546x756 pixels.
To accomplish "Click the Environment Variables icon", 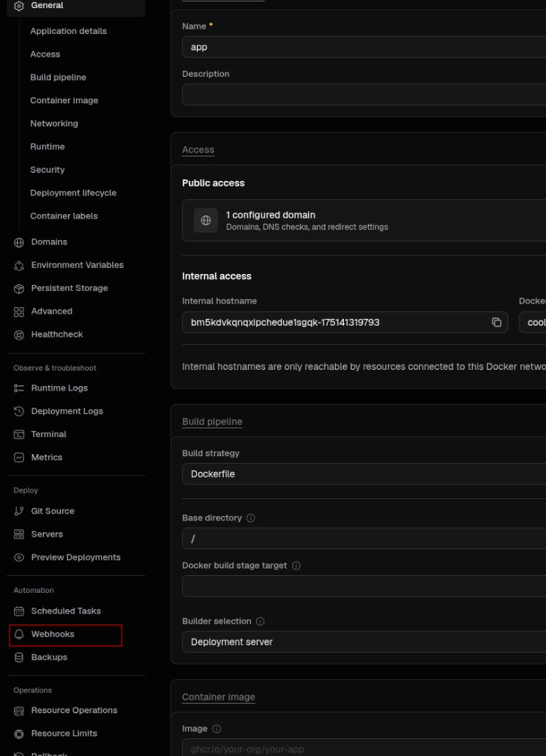I will tap(18, 265).
